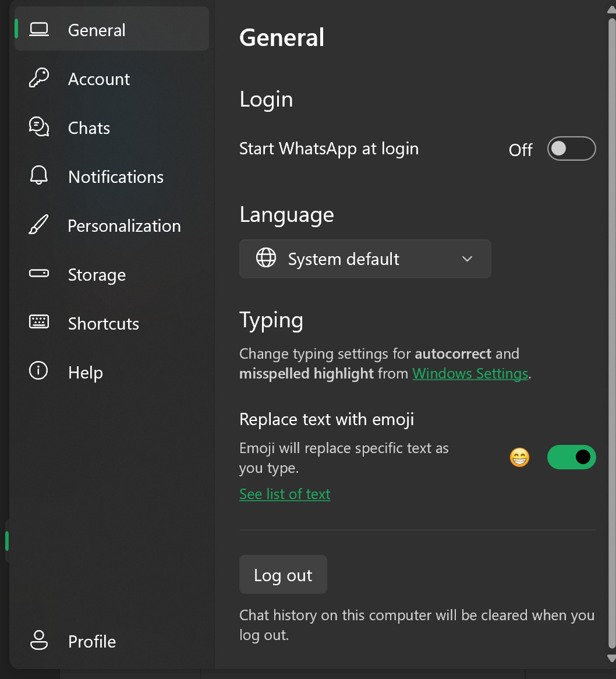Go to the Notifications settings tab

pyautogui.click(x=112, y=176)
